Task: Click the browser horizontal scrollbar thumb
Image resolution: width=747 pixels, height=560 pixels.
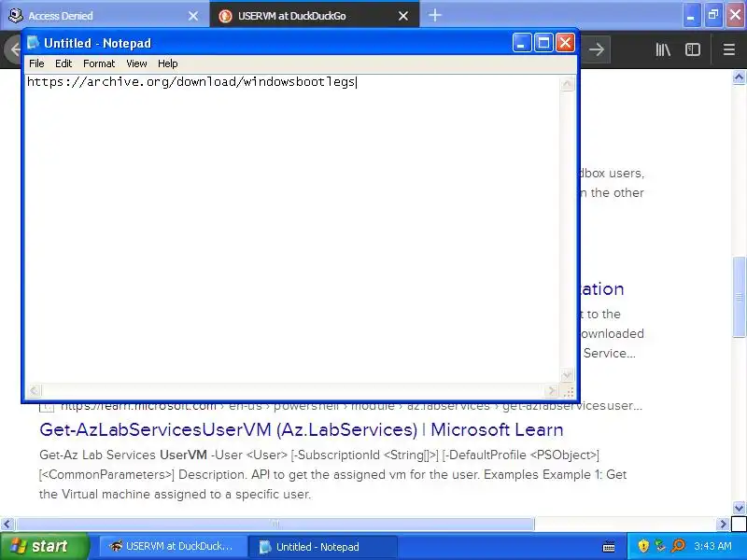Action: coord(275,525)
